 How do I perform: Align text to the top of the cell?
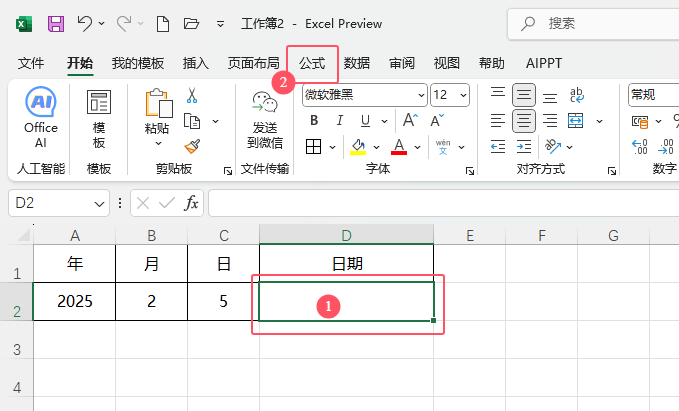coord(498,94)
